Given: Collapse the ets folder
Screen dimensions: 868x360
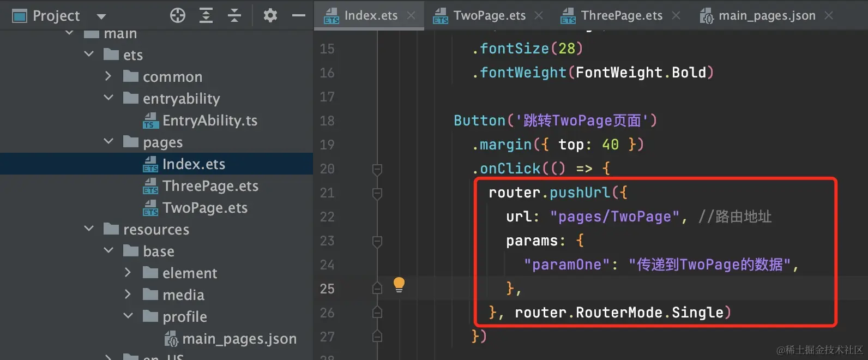Looking at the screenshot, I should 89,54.
